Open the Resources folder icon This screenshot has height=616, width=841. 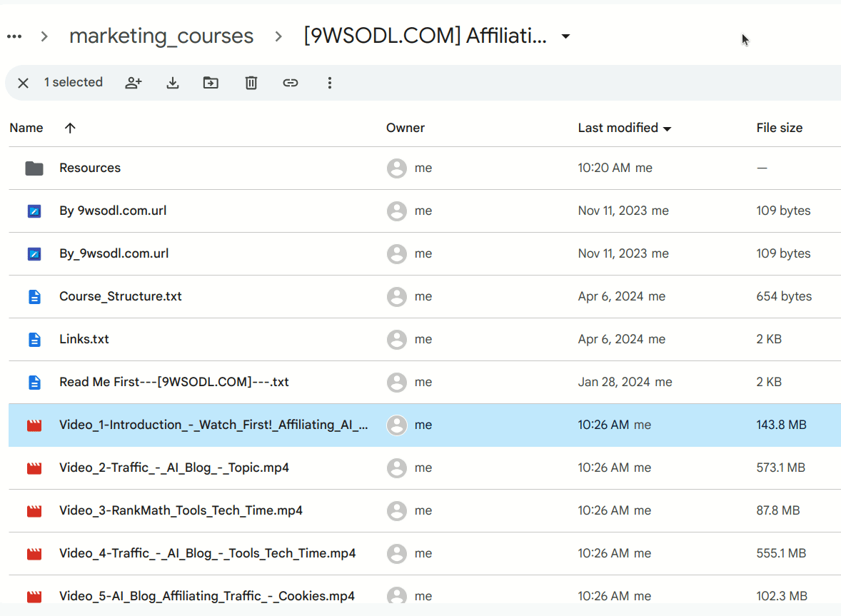(34, 168)
